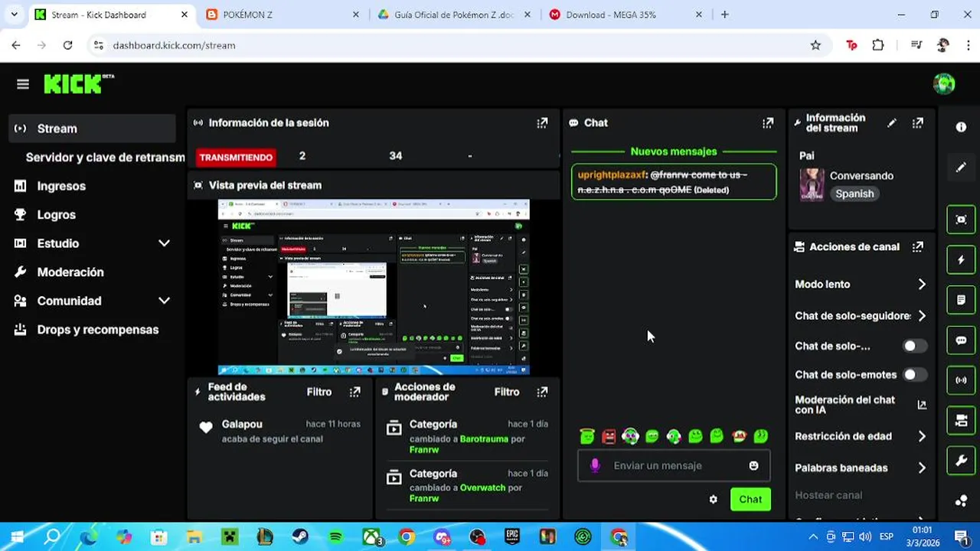Toggle the wrench widget icon in the right rail
Screen dimensions: 980x551
(x=962, y=461)
